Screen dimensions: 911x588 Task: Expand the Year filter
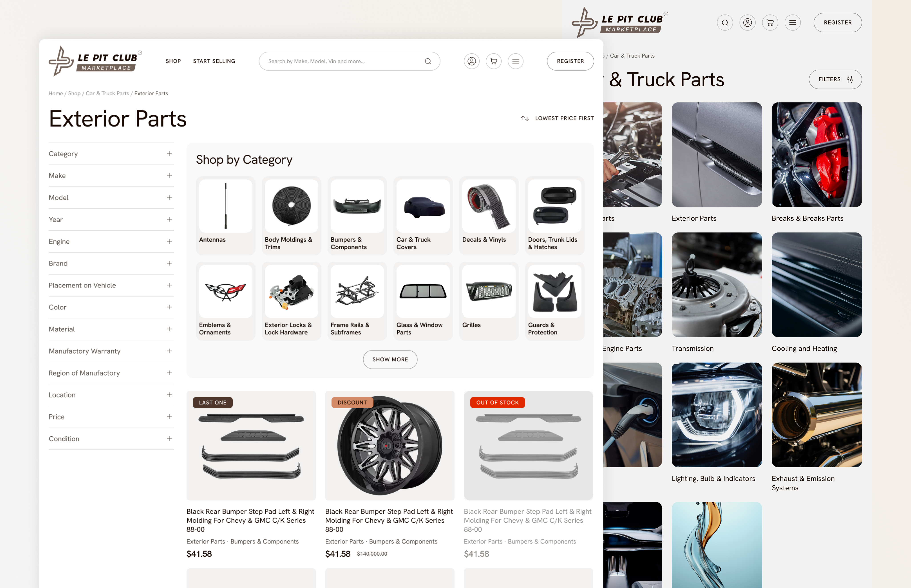(x=111, y=220)
